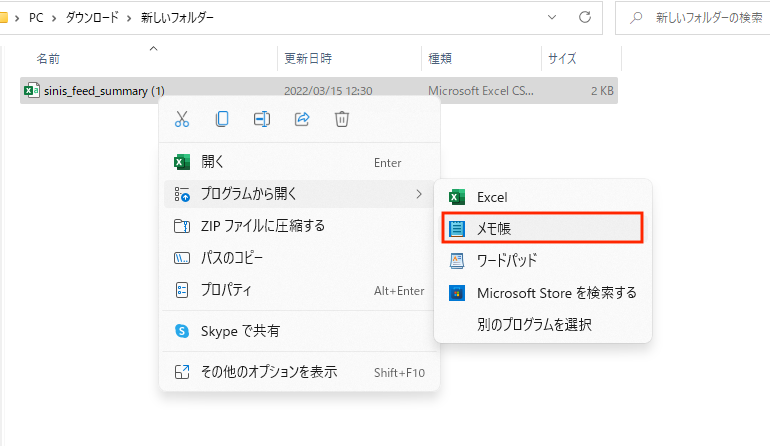770x446 pixels.
Task: Click the refresh button in address bar
Action: [x=585, y=18]
